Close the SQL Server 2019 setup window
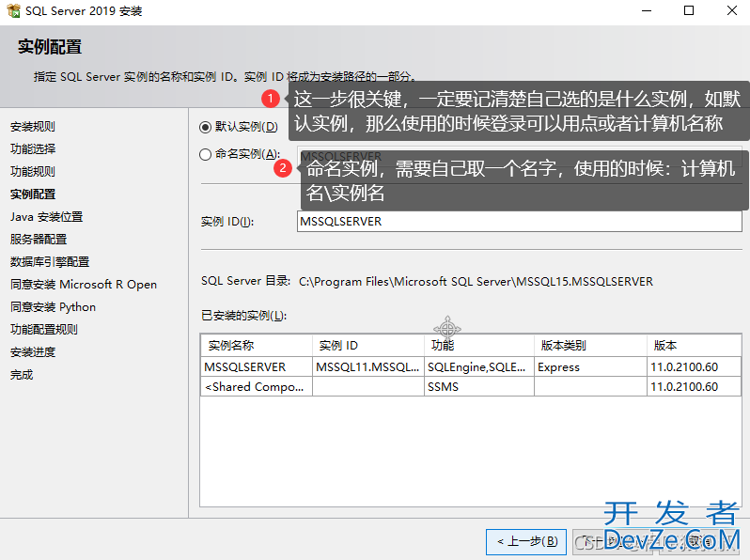This screenshot has width=750, height=560. [732, 10]
